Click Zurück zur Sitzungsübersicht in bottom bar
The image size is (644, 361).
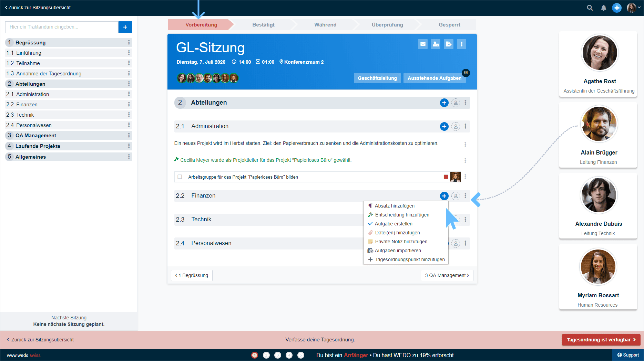point(40,340)
